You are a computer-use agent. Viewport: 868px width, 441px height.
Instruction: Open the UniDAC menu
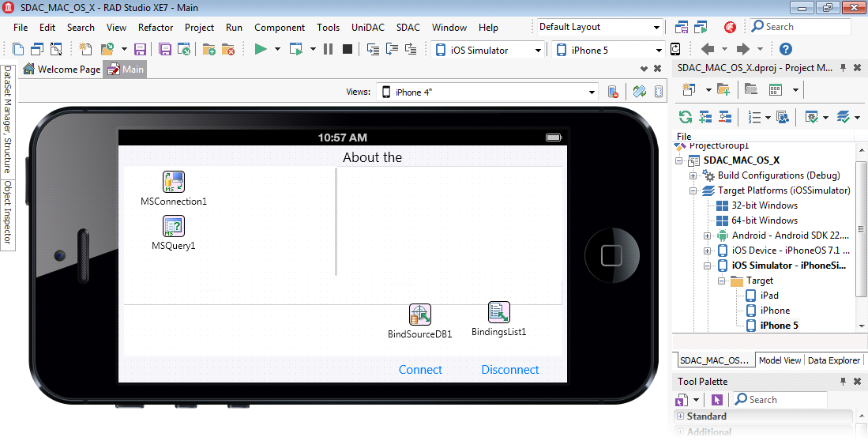coord(367,27)
